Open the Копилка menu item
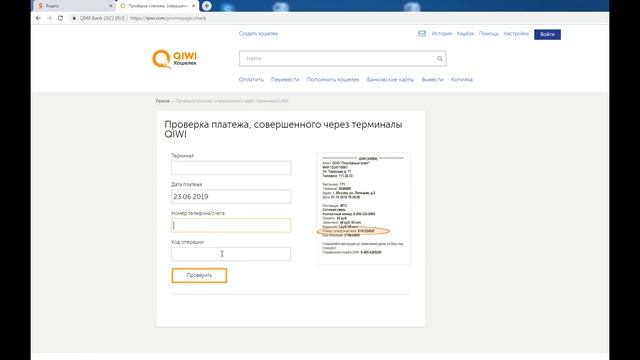The height and width of the screenshot is (360, 640). pyautogui.click(x=462, y=80)
